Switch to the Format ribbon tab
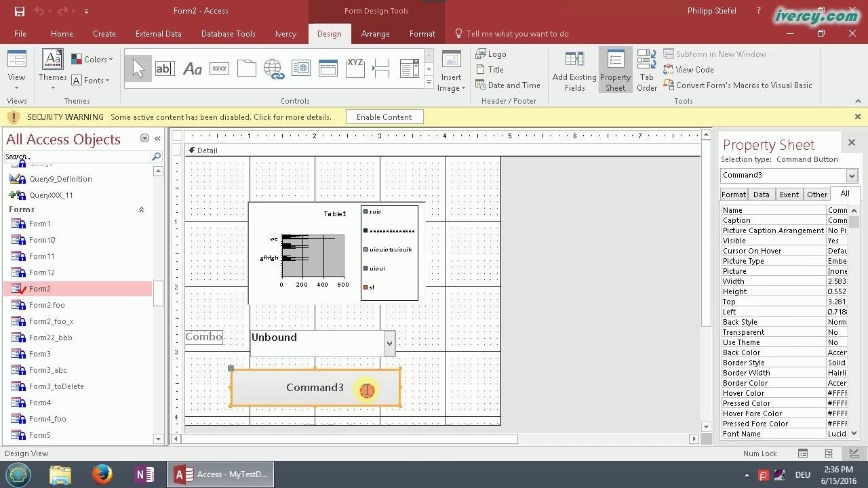868x488 pixels. 422,34
